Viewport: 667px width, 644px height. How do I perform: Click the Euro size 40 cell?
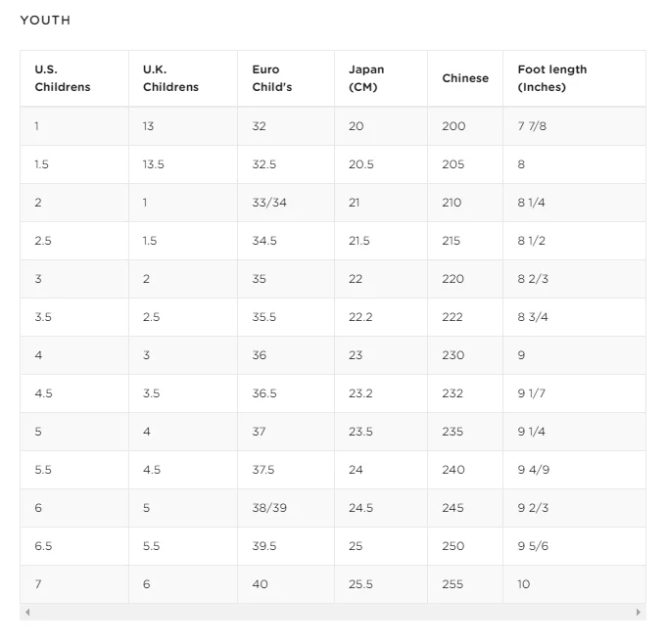(260, 584)
